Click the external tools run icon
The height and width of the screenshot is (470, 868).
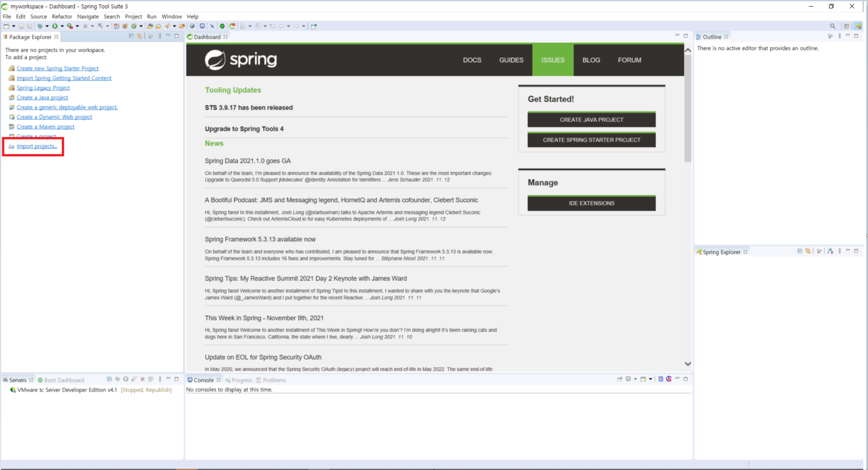tap(70, 26)
